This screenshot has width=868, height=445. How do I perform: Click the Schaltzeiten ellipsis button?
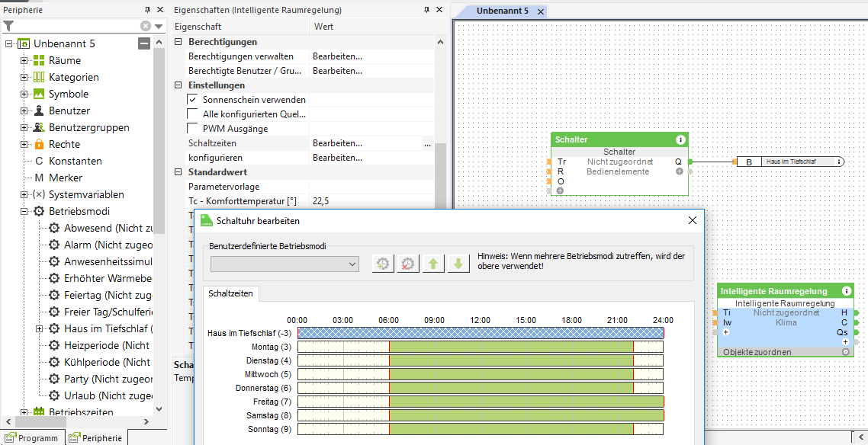[x=427, y=143]
